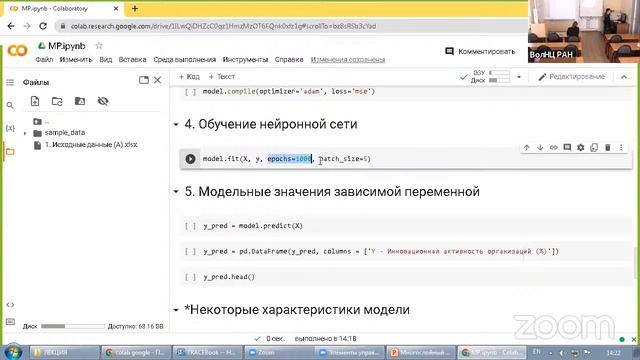Open files pane in new window

coord(144,80)
